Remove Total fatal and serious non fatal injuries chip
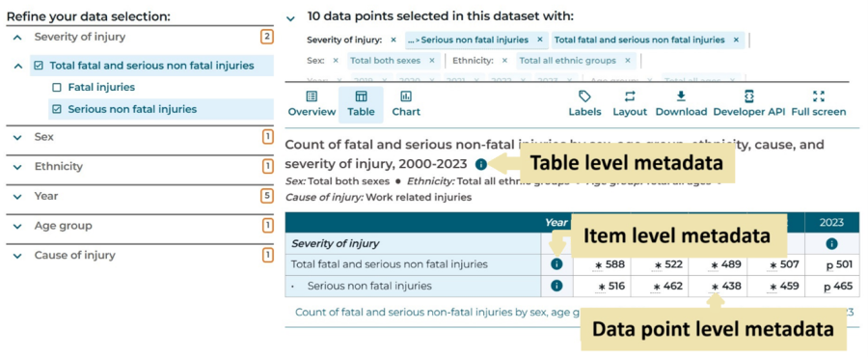868x357 pixels. coord(736,40)
